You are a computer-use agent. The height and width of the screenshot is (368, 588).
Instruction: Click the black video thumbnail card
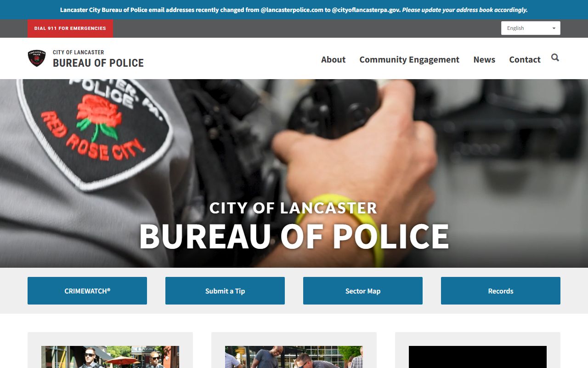pos(478,357)
